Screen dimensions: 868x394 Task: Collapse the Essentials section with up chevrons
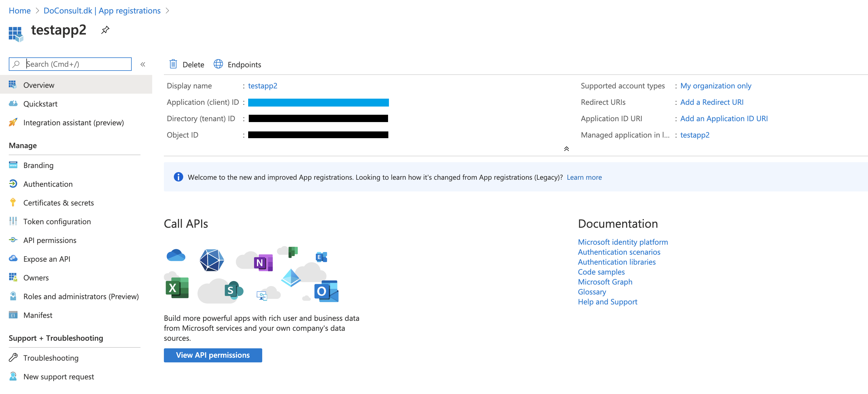coord(566,149)
